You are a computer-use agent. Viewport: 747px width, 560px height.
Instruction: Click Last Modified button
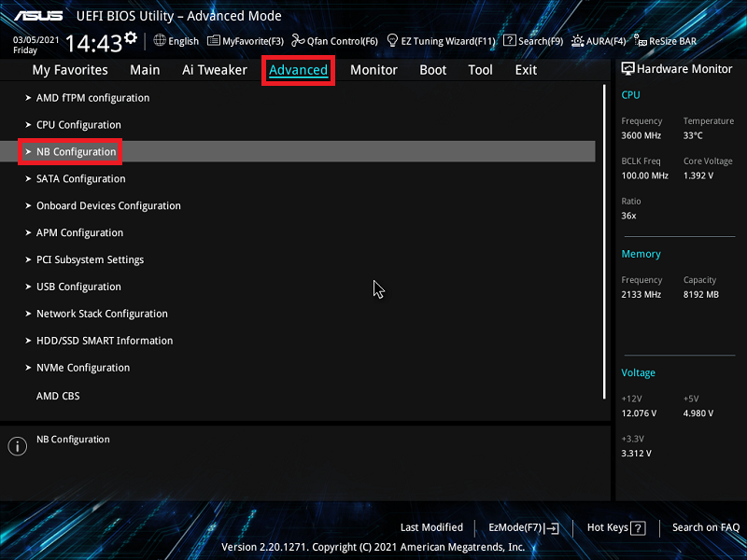[431, 527]
